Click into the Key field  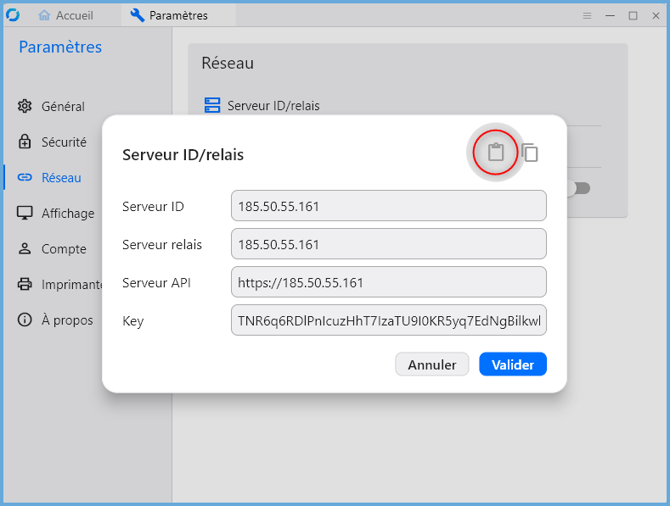coord(389,320)
